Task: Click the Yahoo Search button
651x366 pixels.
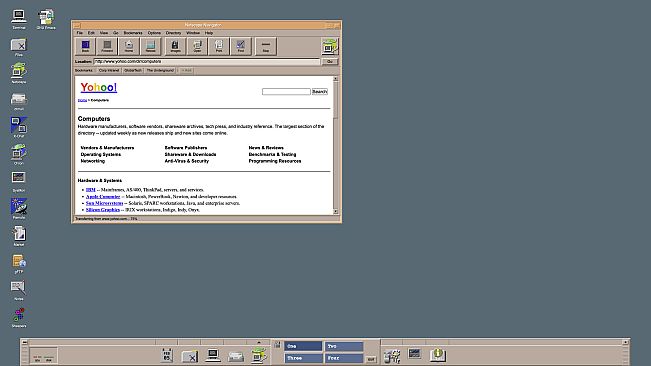Action: (320, 91)
